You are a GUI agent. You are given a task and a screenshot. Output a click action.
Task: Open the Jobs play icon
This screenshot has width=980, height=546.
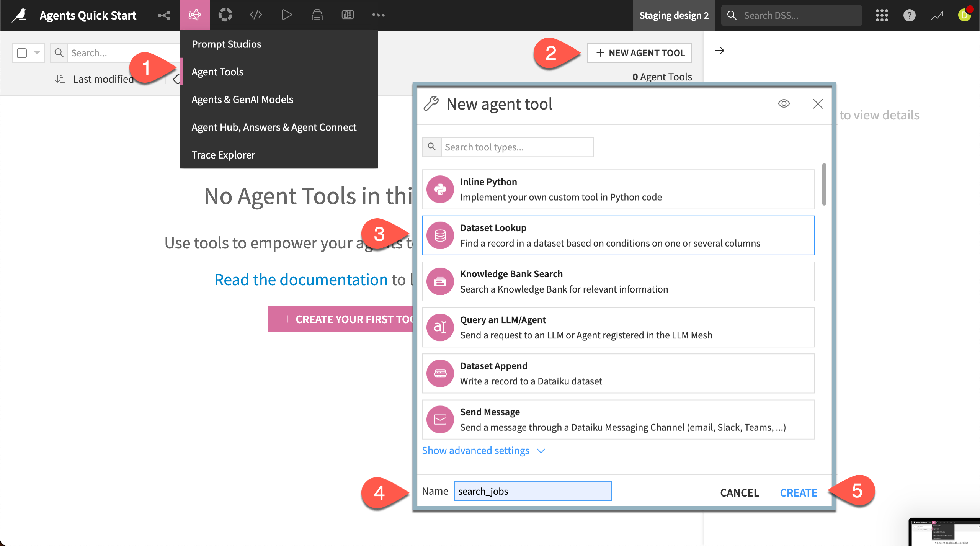tap(286, 15)
